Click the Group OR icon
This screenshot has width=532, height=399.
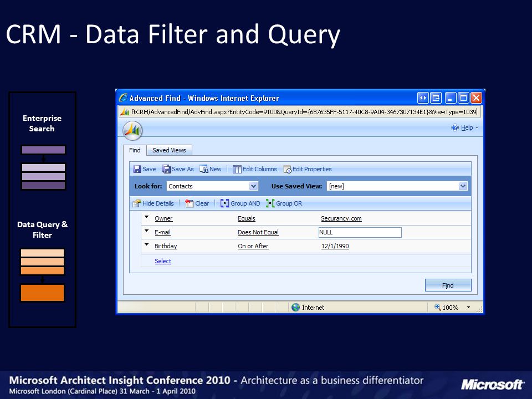[x=270, y=203]
